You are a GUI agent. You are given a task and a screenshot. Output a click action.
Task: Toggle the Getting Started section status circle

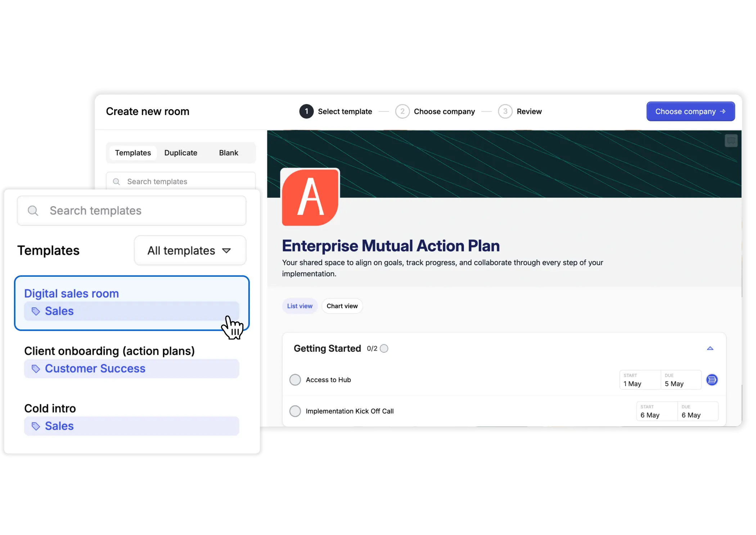384,348
